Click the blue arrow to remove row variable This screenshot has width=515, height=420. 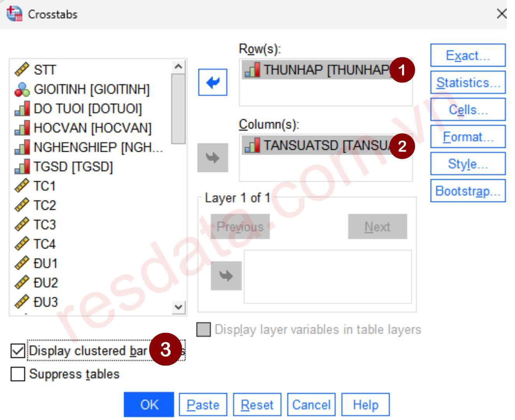click(x=213, y=82)
